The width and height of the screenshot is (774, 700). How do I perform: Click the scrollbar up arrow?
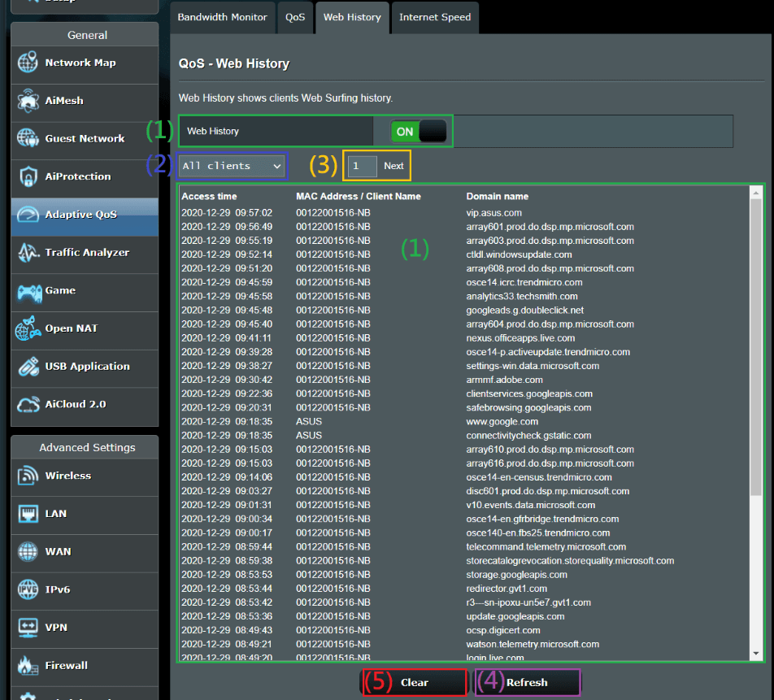click(756, 193)
